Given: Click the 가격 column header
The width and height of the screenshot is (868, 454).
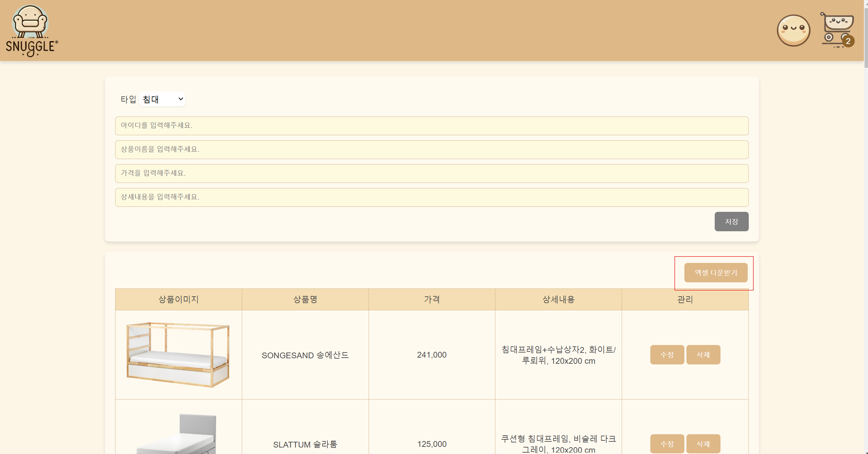Looking at the screenshot, I should (x=432, y=299).
